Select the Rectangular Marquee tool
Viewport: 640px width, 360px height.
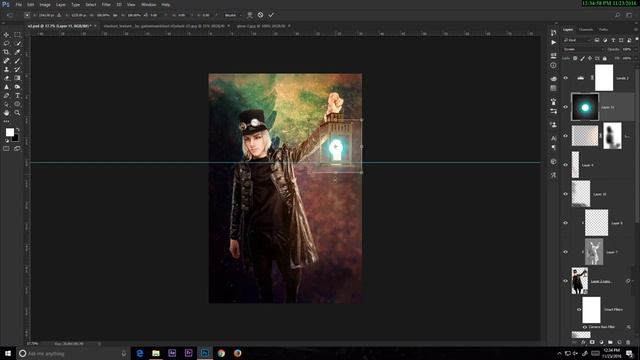pos(17,35)
